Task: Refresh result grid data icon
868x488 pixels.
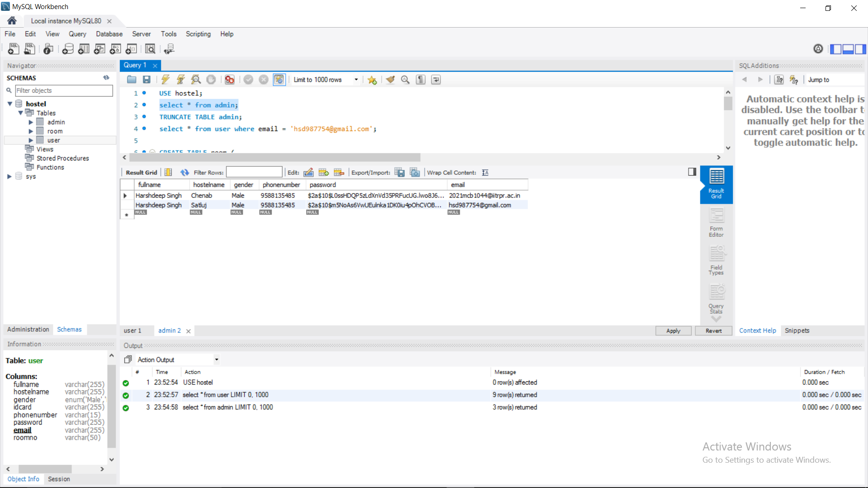Action: click(184, 172)
